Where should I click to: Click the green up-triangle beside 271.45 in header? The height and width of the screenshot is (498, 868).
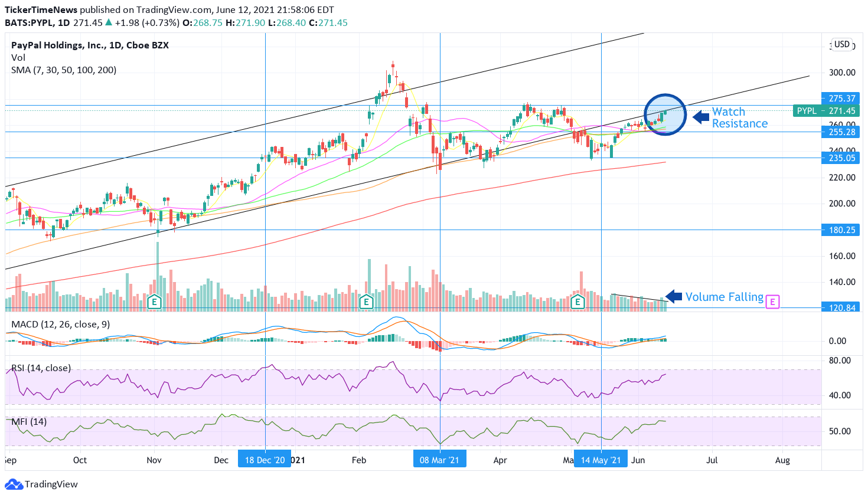point(109,22)
